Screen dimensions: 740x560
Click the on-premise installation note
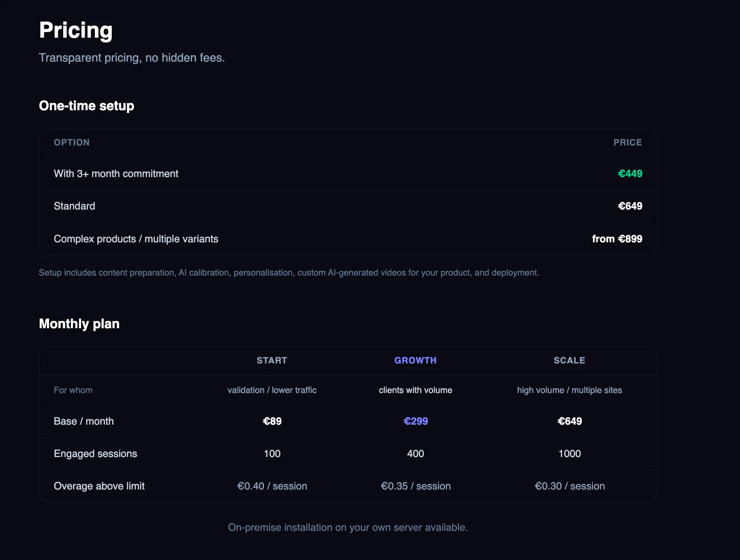tap(348, 528)
